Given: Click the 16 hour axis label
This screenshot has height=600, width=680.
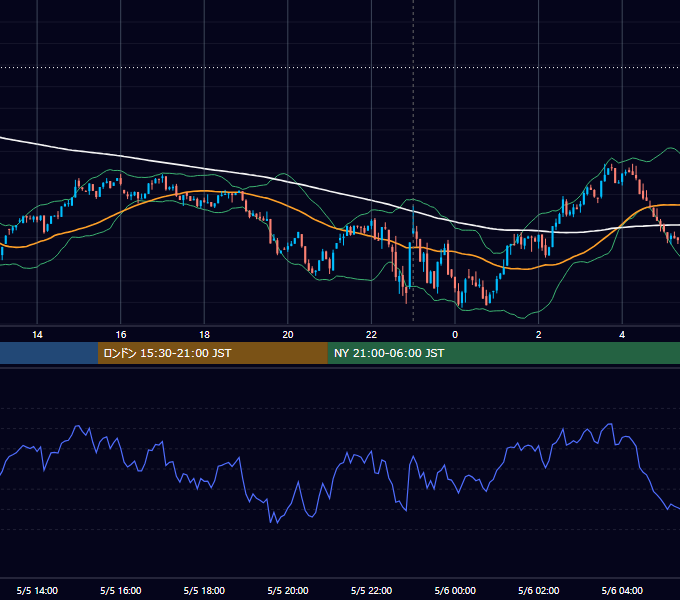Looking at the screenshot, I should (x=121, y=335).
